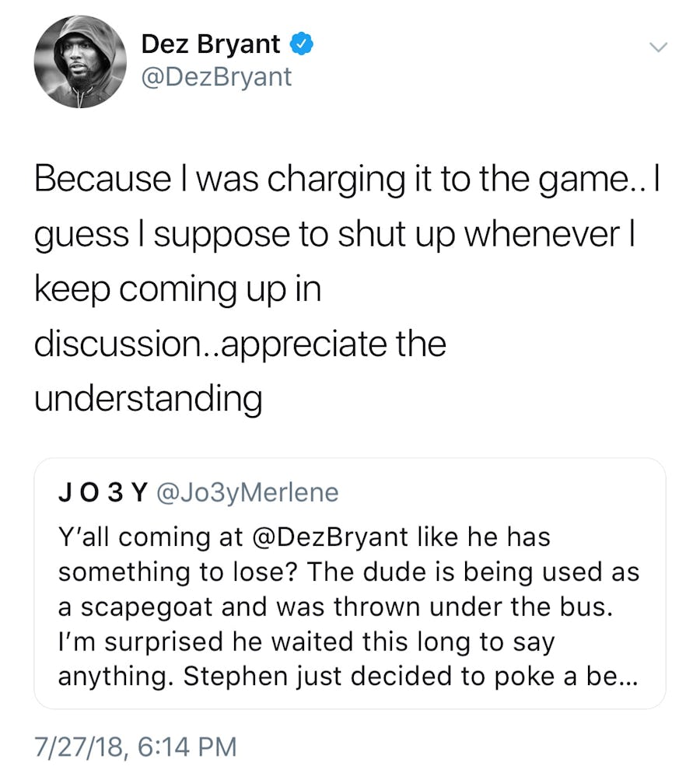Open the Dez Bryant display name
The height and width of the screenshot is (780, 700).
tap(210, 45)
